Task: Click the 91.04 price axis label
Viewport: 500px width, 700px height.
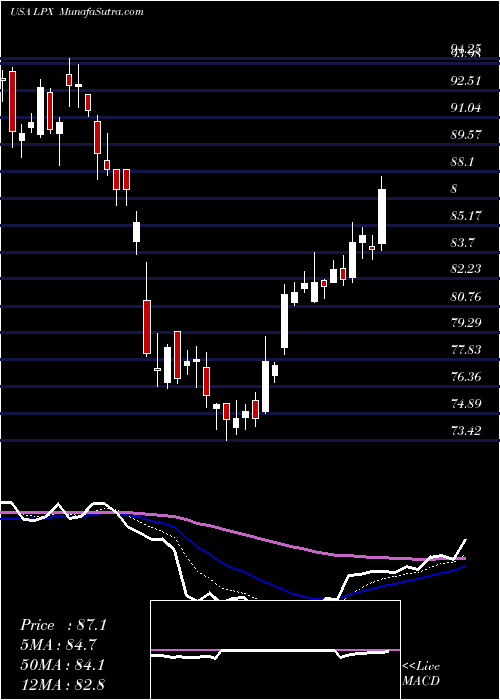Action: pyautogui.click(x=466, y=108)
